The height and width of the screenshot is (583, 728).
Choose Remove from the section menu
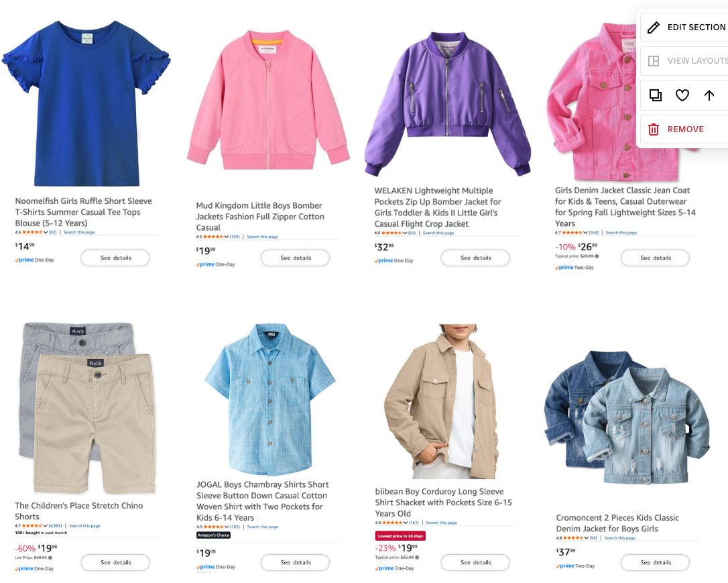684,129
